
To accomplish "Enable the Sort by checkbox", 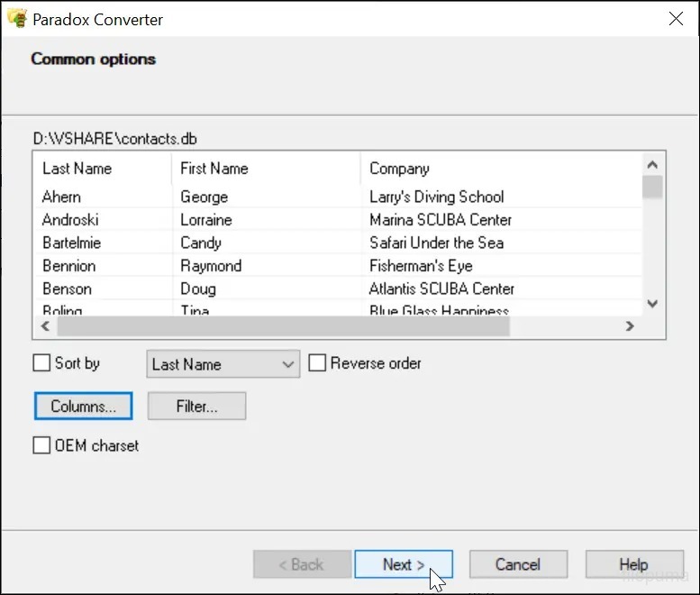I will coord(41,363).
